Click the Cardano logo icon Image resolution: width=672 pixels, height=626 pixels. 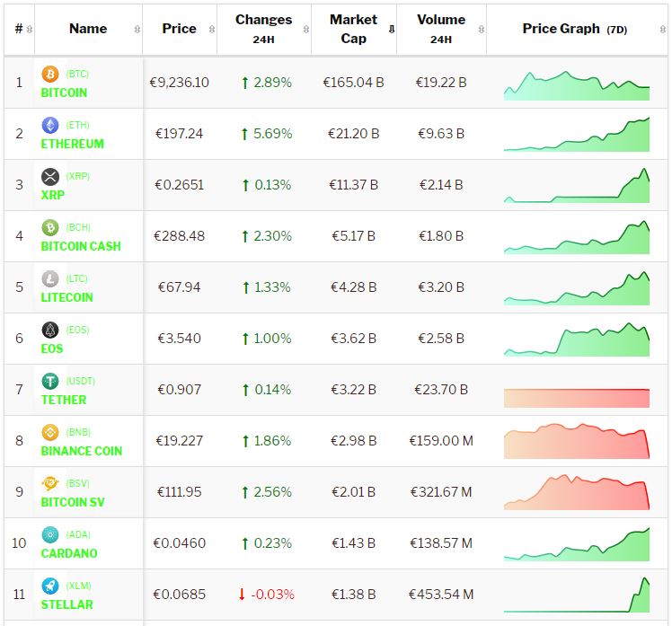[x=50, y=534]
